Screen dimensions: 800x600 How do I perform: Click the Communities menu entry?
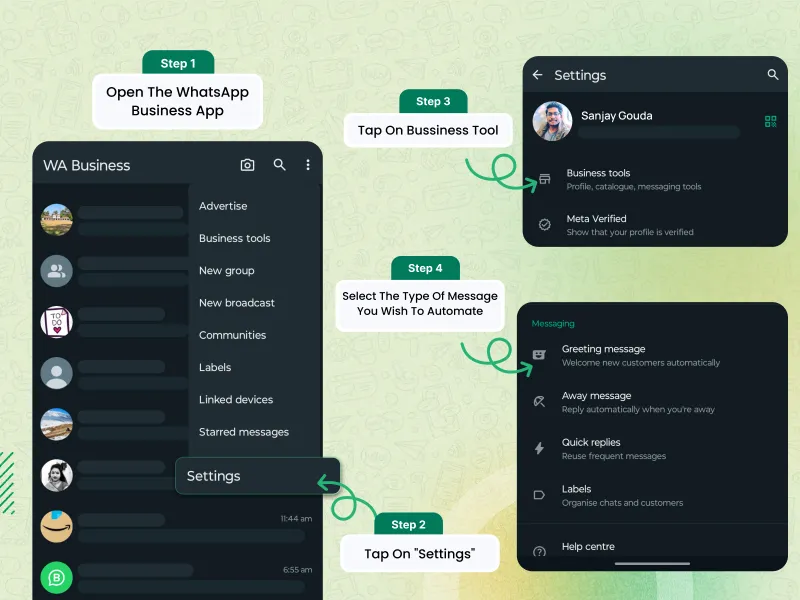(232, 335)
